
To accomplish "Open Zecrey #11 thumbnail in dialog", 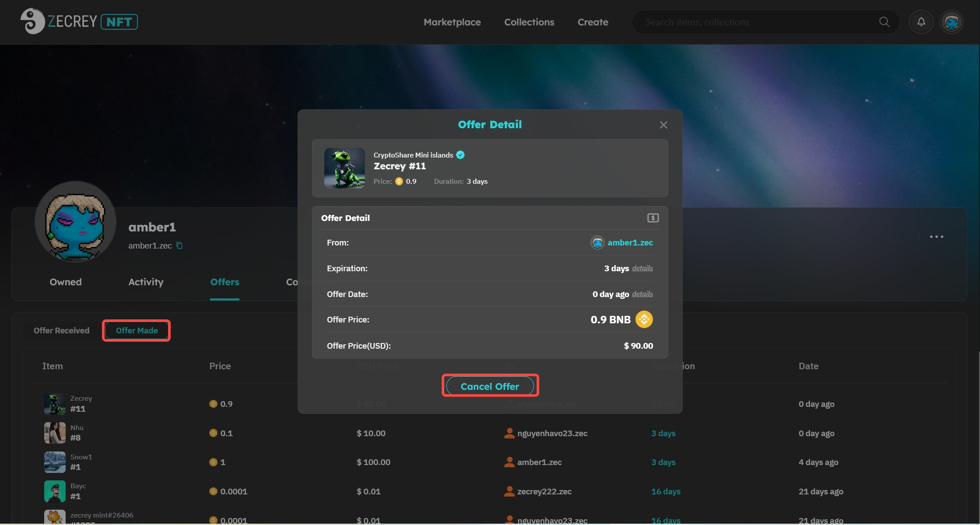I will click(344, 168).
